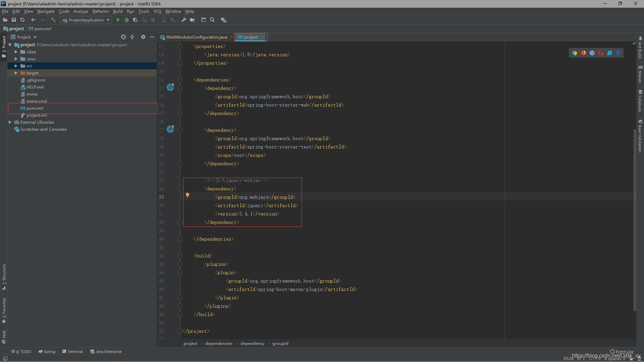This screenshot has height=362, width=644.
Task: Start debugging with the bug icon
Action: point(127,20)
